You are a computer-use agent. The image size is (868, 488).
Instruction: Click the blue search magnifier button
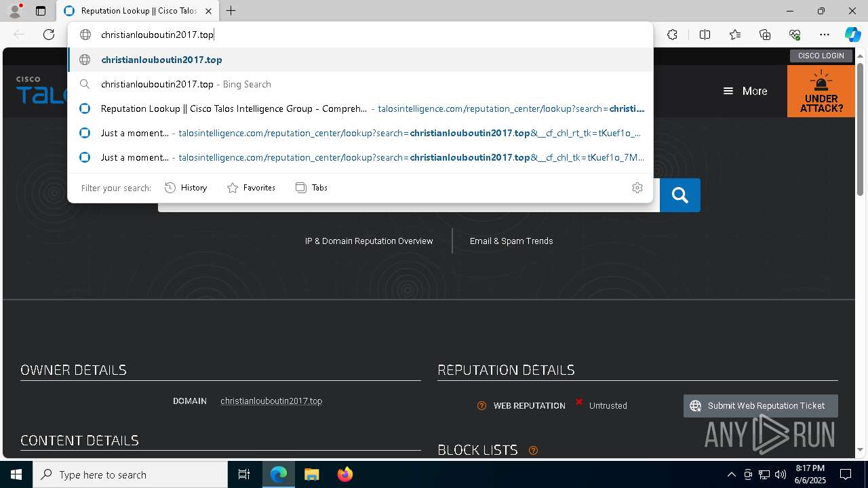tap(680, 195)
